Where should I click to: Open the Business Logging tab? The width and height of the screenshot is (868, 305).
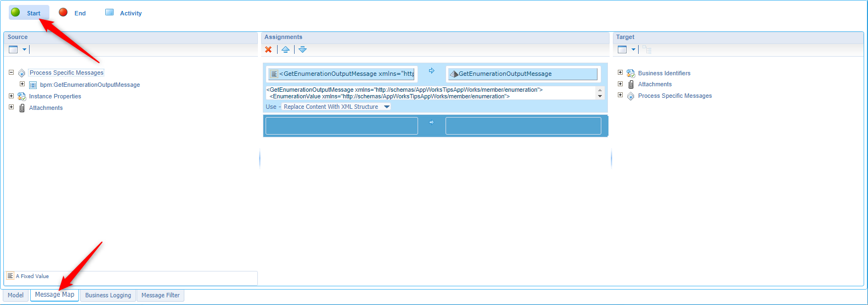tap(108, 295)
